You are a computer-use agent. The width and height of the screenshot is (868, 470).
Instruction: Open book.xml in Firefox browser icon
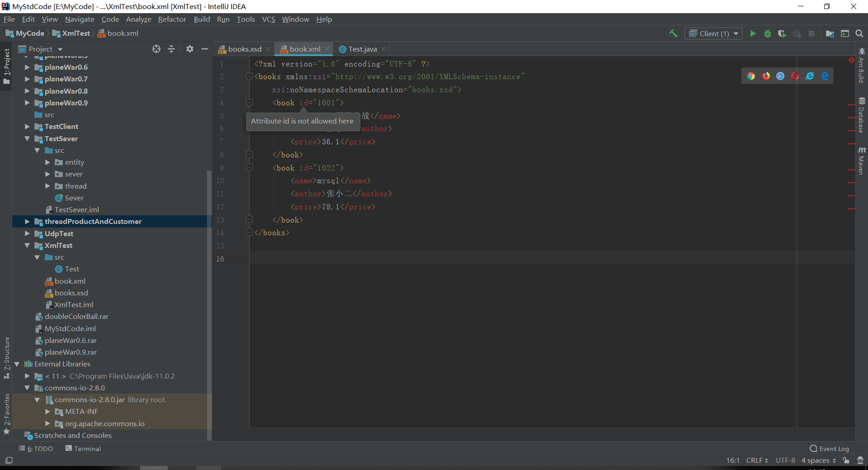pyautogui.click(x=766, y=76)
